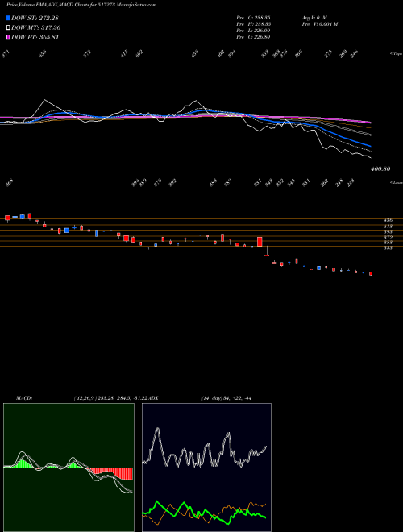Click the MACD: heading label
The image size is (403, 532).
[x=24, y=398]
